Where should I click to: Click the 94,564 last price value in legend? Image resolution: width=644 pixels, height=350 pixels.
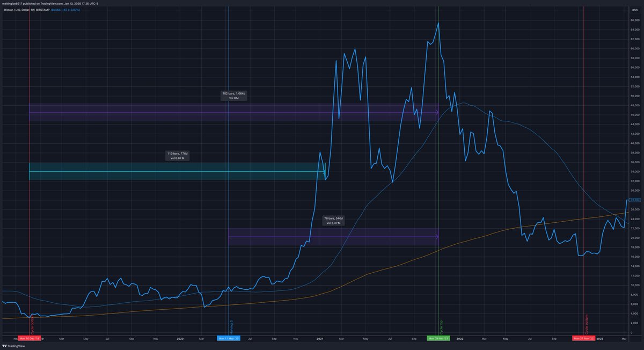pyautogui.click(x=56, y=10)
